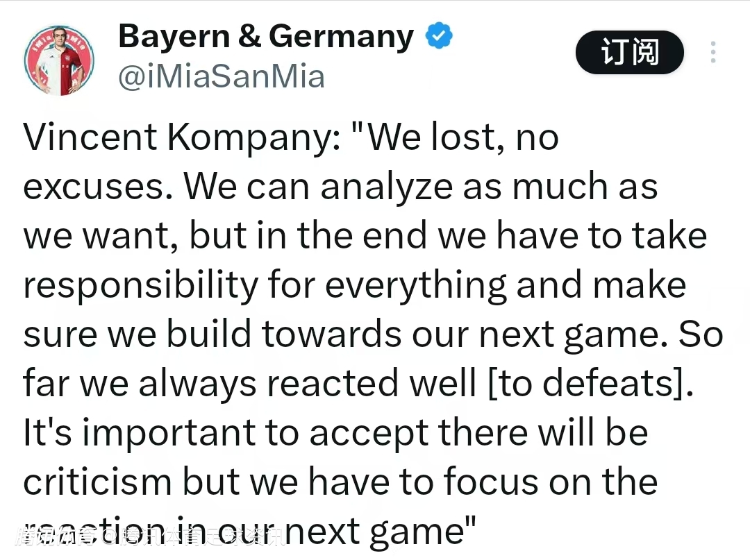Click the word "excuses" in the tweet
750x560 pixels.
tap(97, 187)
